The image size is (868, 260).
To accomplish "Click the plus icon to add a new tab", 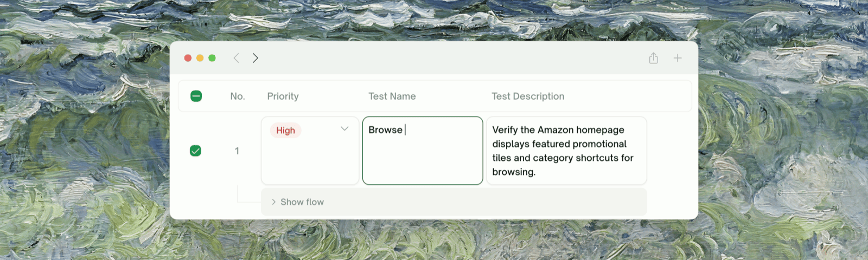I will click(678, 58).
